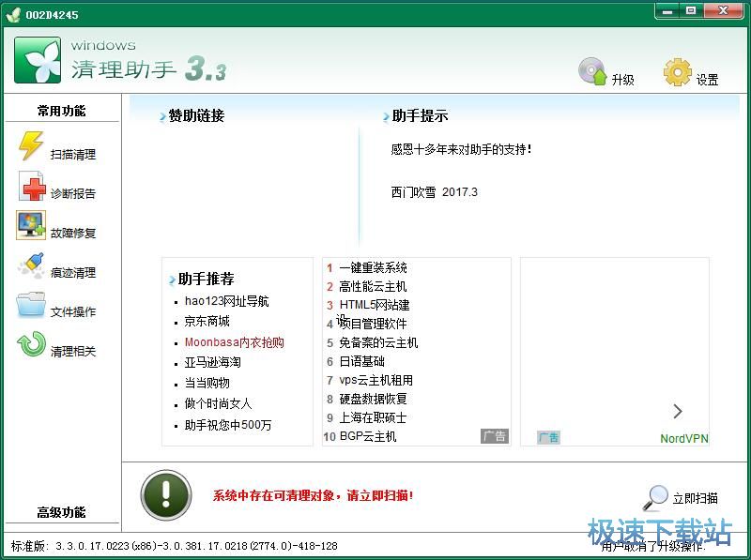
Task: Click the 升级 text button
Action: click(x=623, y=80)
